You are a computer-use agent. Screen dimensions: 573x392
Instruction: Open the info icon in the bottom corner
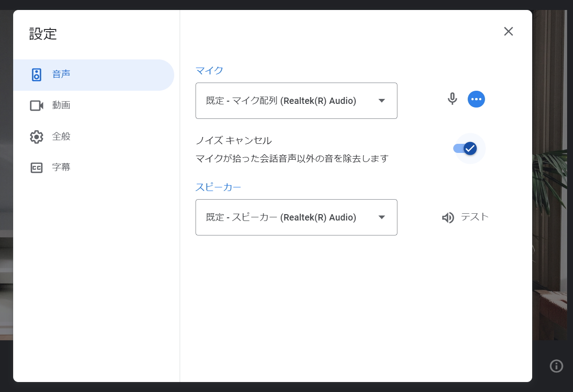coord(556,366)
